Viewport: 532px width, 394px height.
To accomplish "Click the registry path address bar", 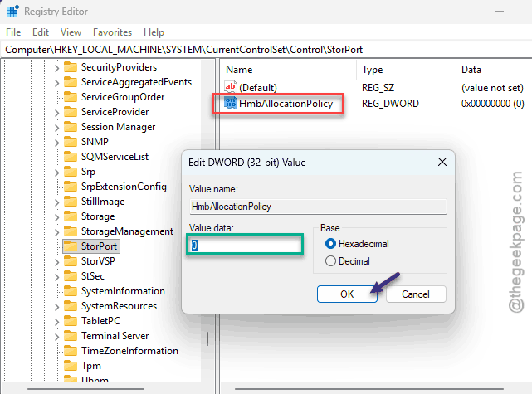I will [x=266, y=50].
